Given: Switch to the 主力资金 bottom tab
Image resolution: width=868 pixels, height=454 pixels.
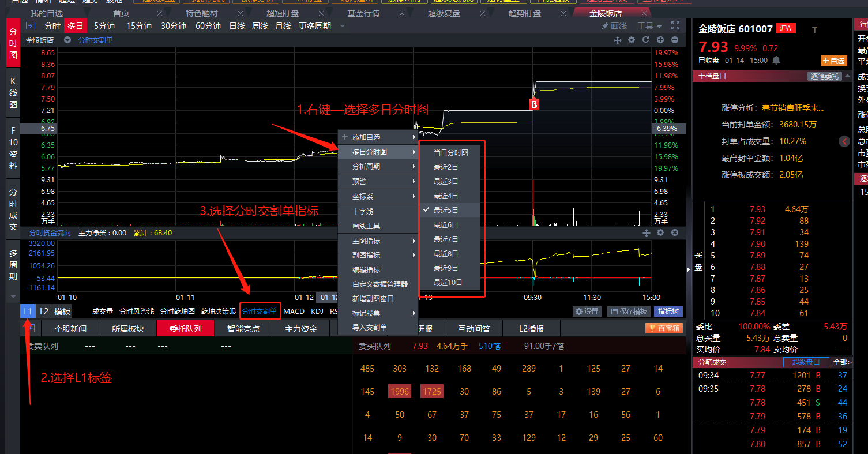Looking at the screenshot, I should tap(301, 329).
